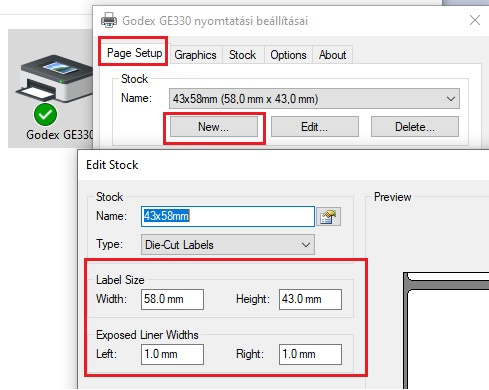Click the label Width field 58.0 mm

(x=172, y=299)
